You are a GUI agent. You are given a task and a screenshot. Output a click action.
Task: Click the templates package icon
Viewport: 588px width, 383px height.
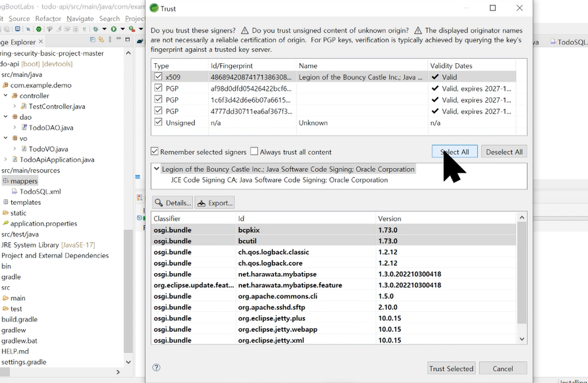(x=5, y=202)
